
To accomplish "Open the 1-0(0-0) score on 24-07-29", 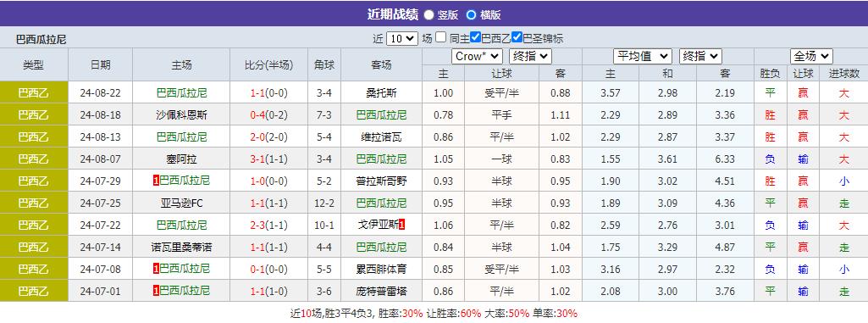I will point(269,181).
